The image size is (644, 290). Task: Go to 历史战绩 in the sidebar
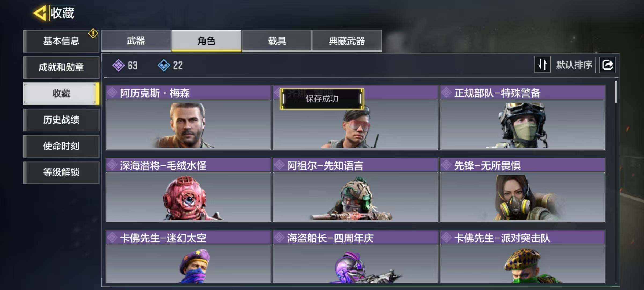[x=61, y=120]
